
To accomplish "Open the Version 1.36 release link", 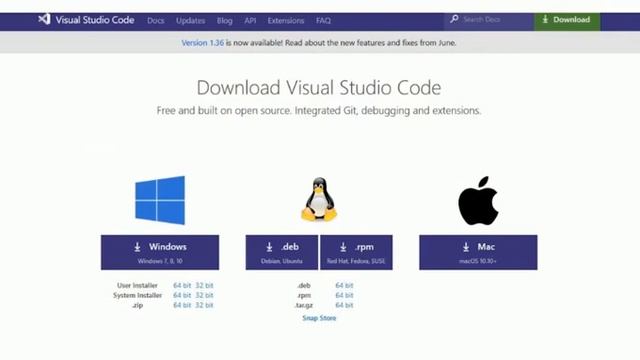I will [x=202, y=42].
